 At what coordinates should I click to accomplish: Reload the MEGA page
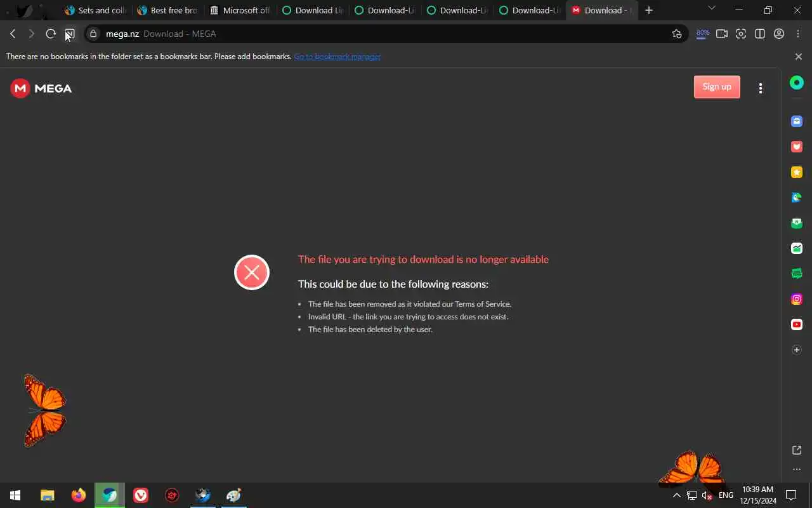point(51,34)
